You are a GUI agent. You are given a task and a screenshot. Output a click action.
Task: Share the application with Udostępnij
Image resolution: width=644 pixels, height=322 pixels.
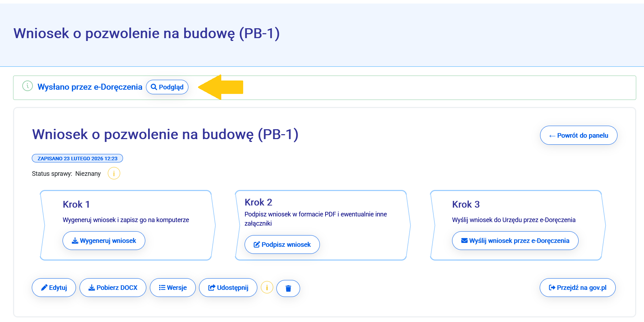(228, 288)
